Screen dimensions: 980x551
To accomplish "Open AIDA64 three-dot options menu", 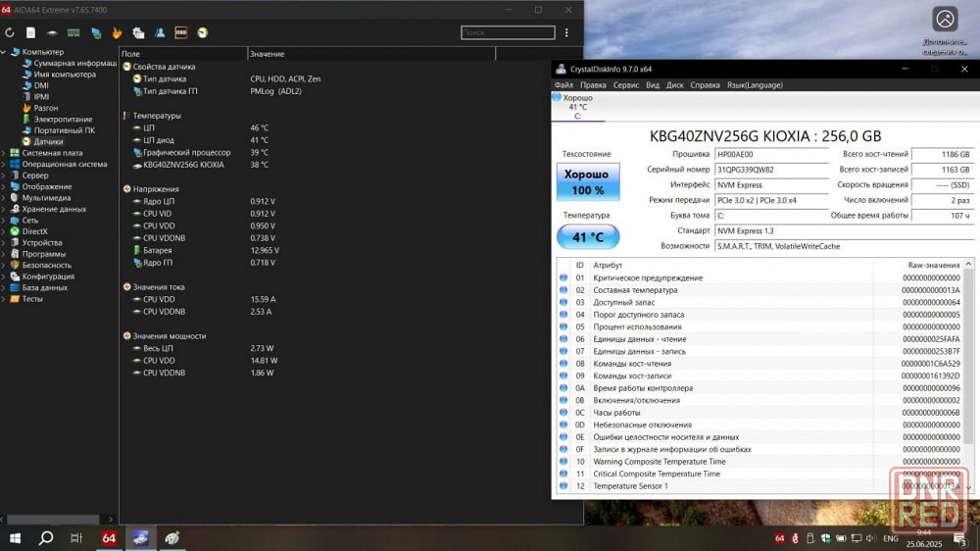I will pyautogui.click(x=566, y=32).
